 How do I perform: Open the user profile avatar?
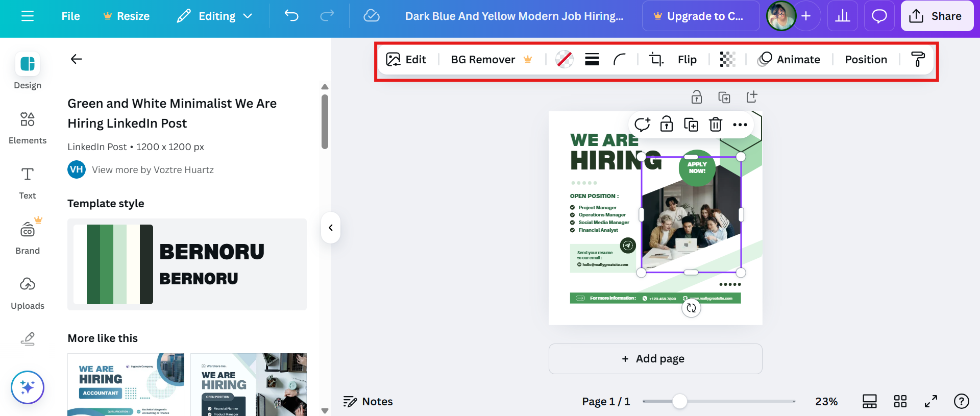click(781, 16)
